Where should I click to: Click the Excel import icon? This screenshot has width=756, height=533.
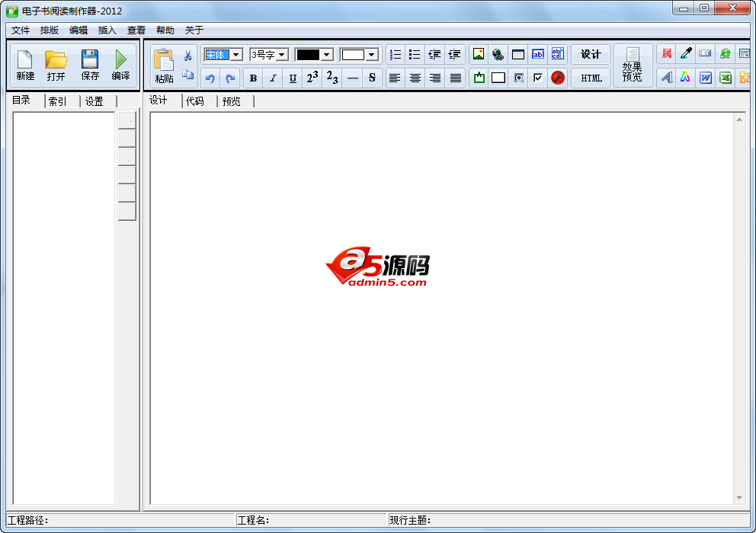pos(726,77)
